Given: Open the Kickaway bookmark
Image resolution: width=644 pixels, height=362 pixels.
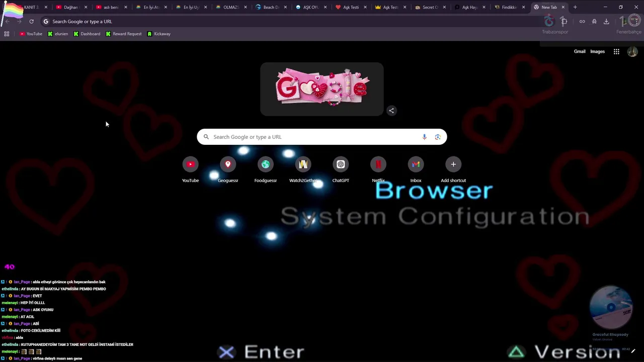Looking at the screenshot, I should point(159,34).
